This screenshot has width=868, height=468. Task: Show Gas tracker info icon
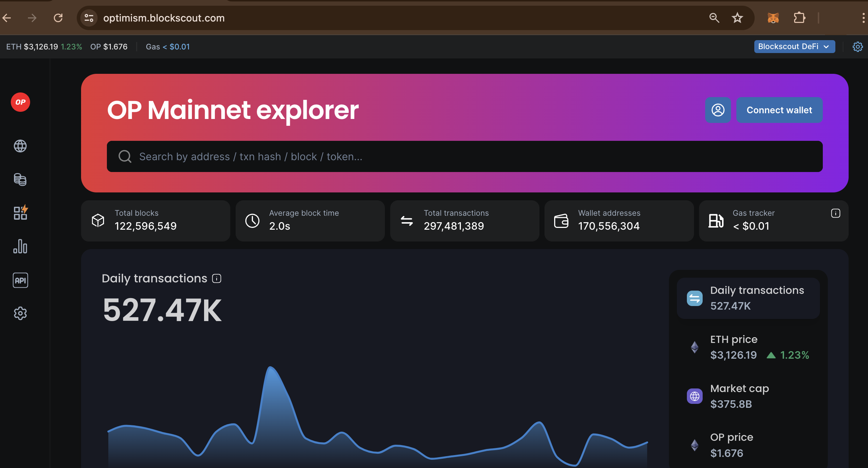[x=835, y=213]
